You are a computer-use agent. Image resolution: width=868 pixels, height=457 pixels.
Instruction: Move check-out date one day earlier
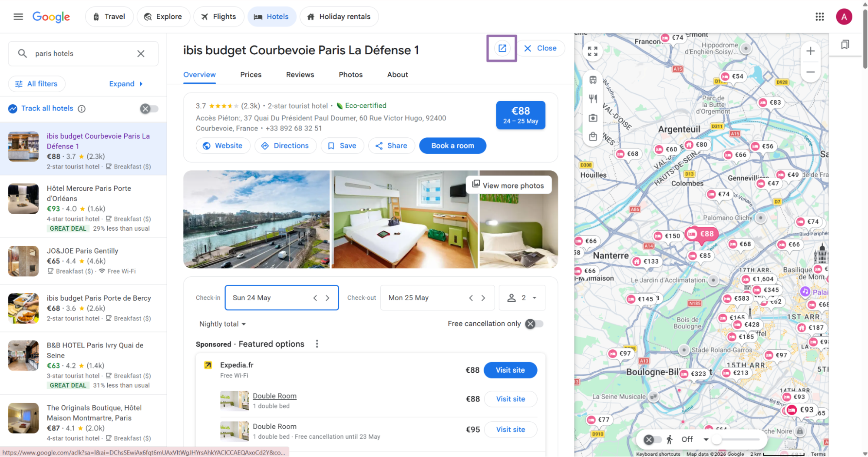pyautogui.click(x=471, y=298)
